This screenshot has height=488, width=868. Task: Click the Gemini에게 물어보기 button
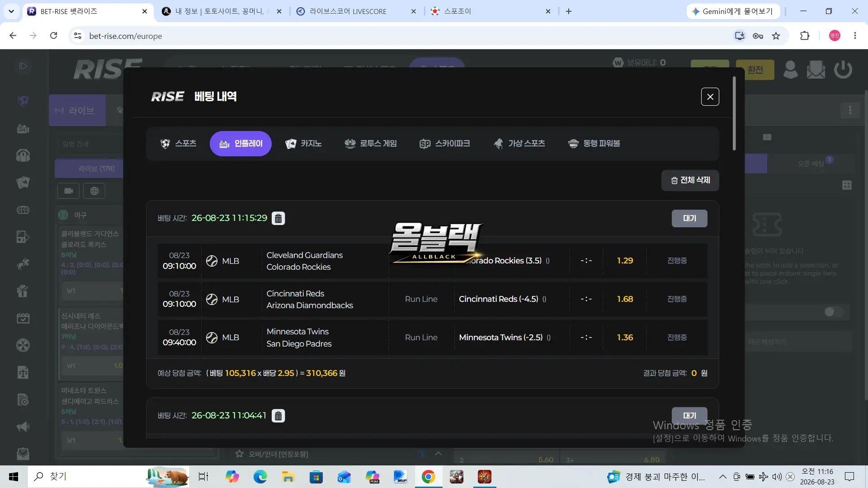click(x=732, y=11)
